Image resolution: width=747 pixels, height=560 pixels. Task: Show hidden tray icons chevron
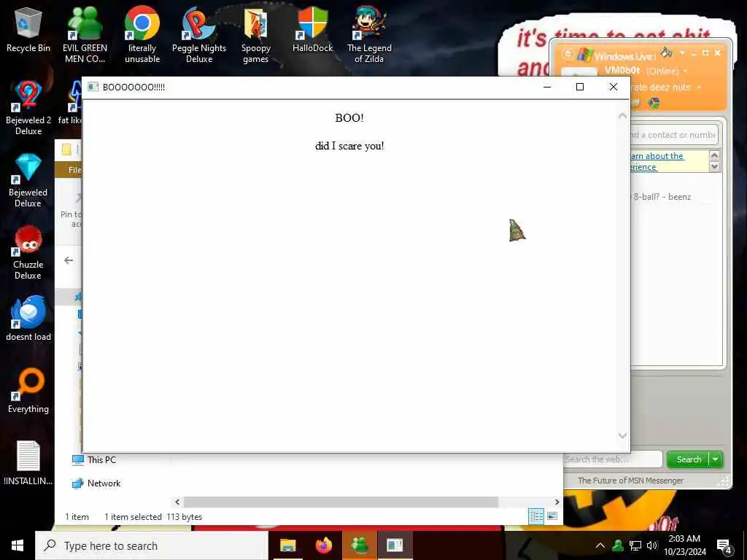click(x=600, y=545)
